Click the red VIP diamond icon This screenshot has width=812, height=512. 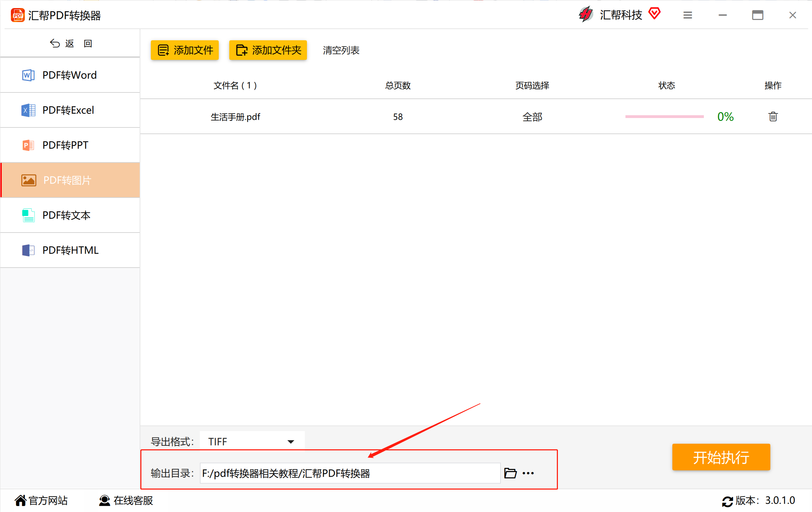tap(654, 14)
